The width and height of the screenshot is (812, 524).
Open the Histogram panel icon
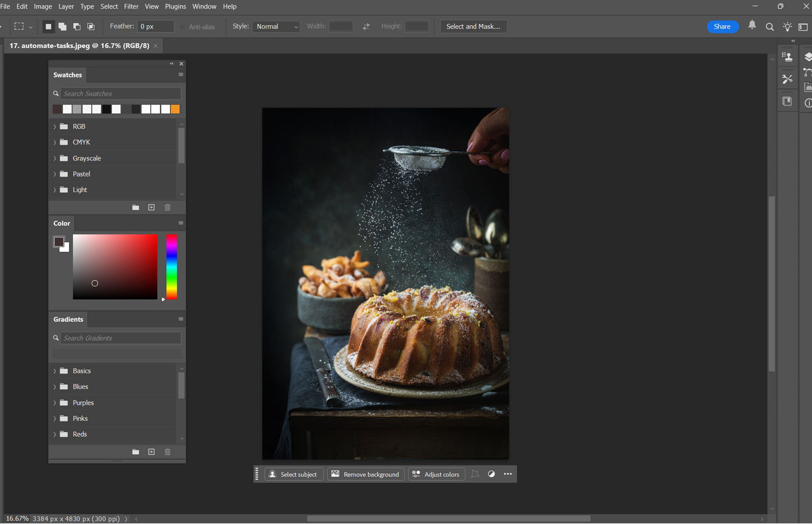tap(807, 87)
